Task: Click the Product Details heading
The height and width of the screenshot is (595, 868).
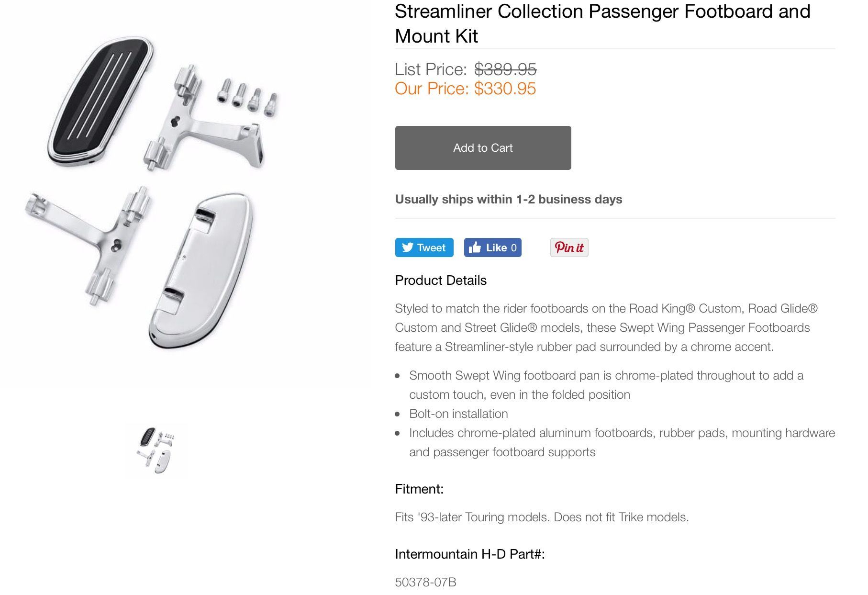Action: click(x=441, y=281)
